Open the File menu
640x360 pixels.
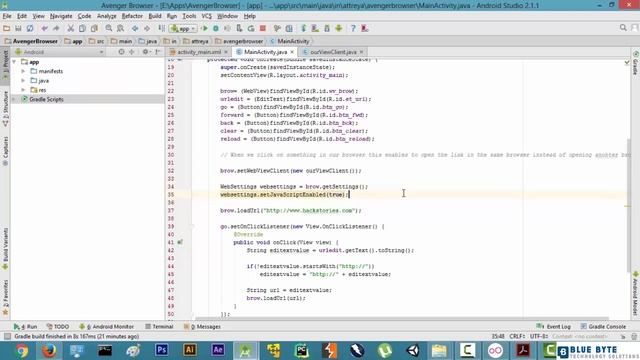pyautogui.click(x=7, y=16)
